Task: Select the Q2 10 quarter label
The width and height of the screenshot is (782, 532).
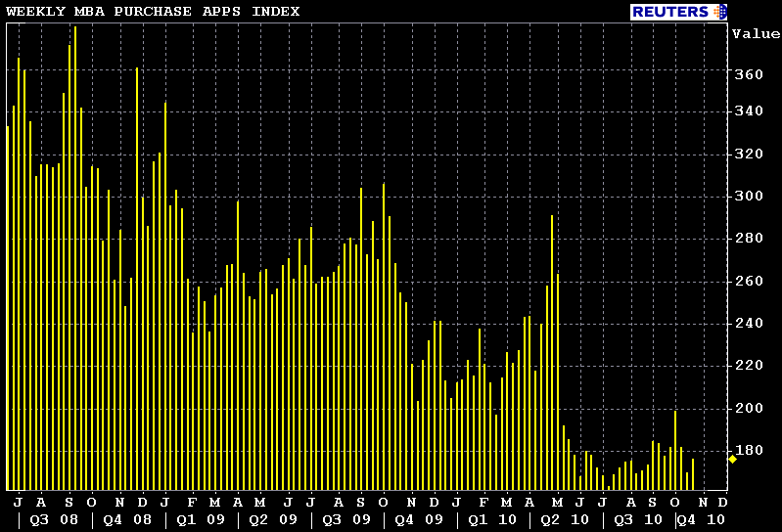Action: [x=565, y=519]
